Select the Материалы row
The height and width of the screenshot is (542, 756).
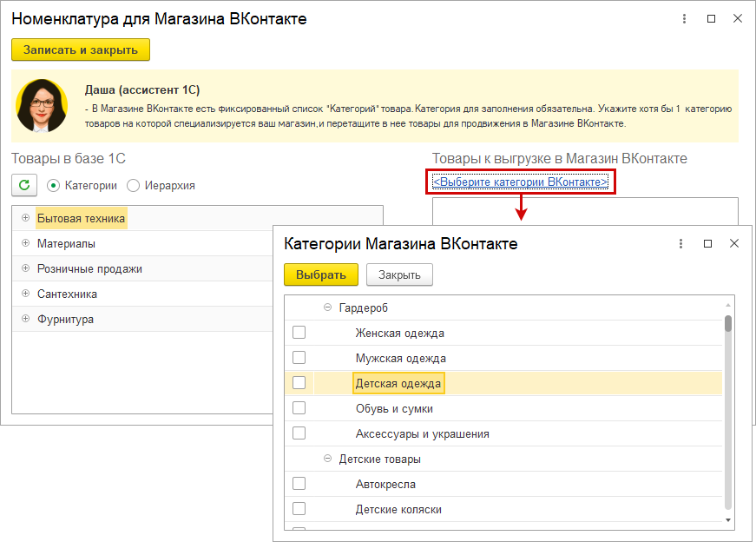point(142,243)
